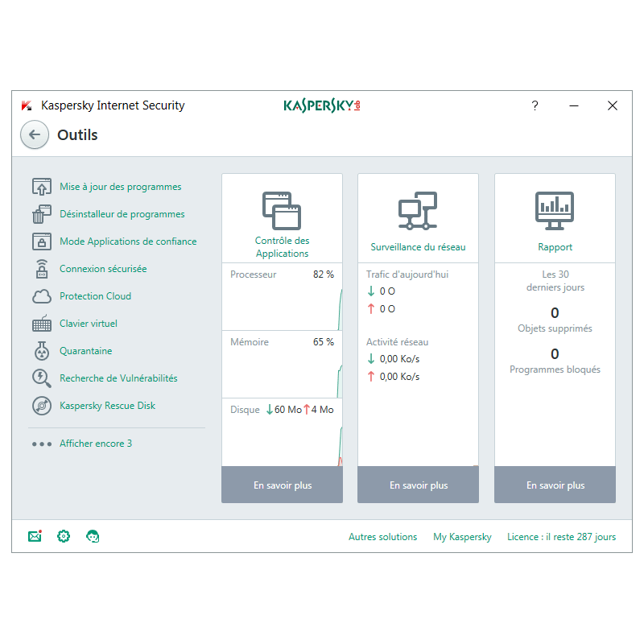Viewport: 644px width, 644px height.
Task: Open Surveillance du réseau title link
Action: tap(418, 247)
